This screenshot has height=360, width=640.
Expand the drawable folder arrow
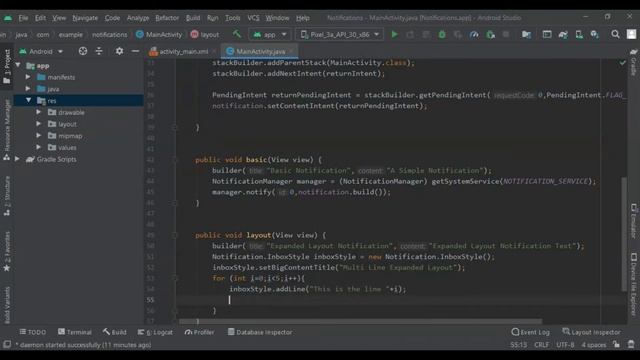pyautogui.click(x=38, y=112)
